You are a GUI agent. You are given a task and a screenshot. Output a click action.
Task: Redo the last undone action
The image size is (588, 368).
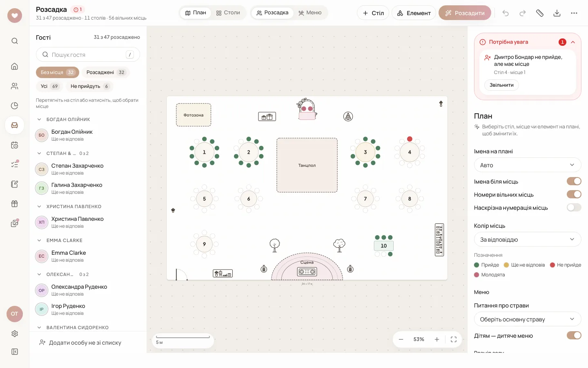[523, 13]
